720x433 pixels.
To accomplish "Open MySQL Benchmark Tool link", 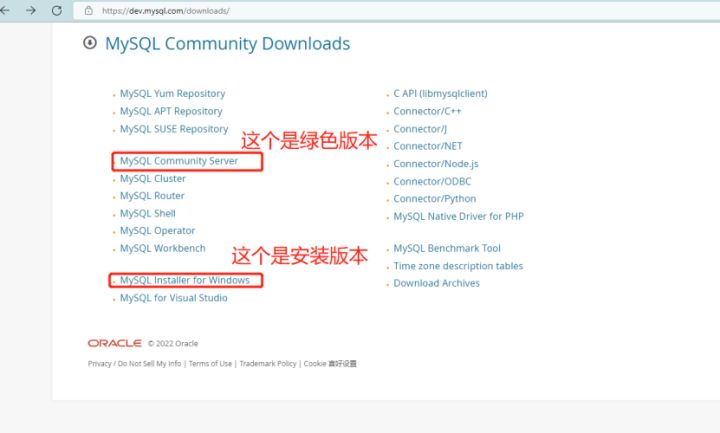I will tap(447, 248).
